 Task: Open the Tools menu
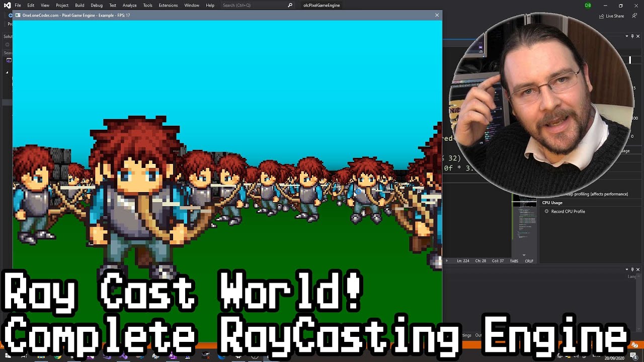[147, 5]
